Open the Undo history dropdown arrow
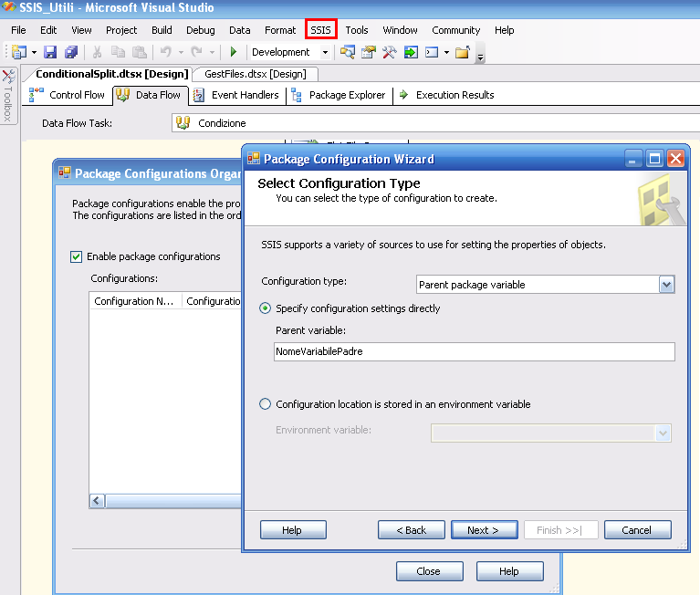This screenshot has height=595, width=700. coord(181,53)
